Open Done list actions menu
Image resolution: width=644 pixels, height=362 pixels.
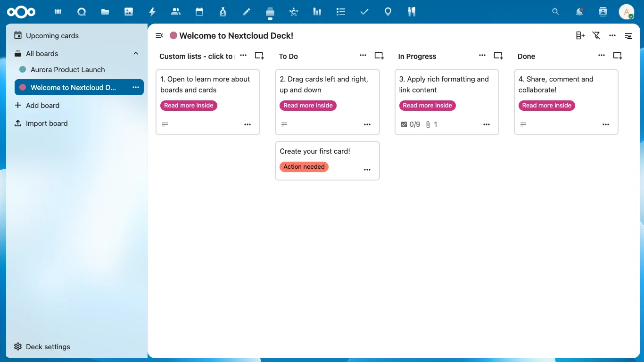tap(602, 55)
